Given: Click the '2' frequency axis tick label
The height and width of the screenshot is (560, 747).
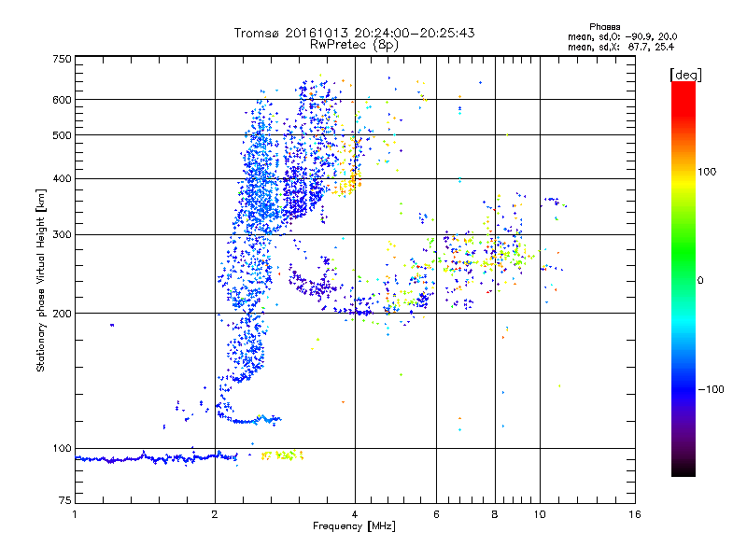Looking at the screenshot, I should pyautogui.click(x=215, y=514).
